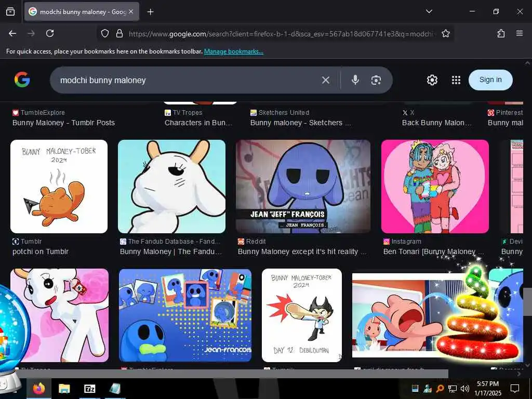Open the "Bunny maloney - Sketchers" result
Image resolution: width=532 pixels, height=399 pixels.
point(301,123)
